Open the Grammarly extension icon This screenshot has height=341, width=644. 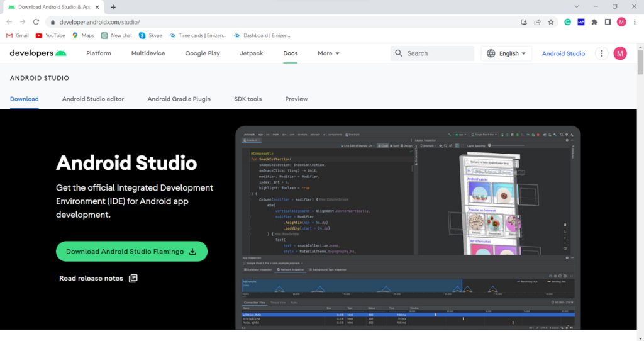coord(567,21)
